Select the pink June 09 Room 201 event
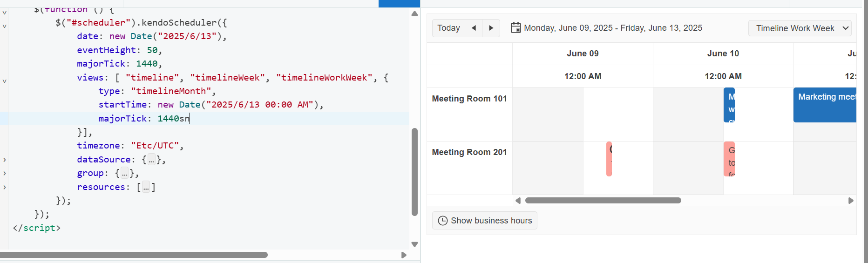 (609, 159)
